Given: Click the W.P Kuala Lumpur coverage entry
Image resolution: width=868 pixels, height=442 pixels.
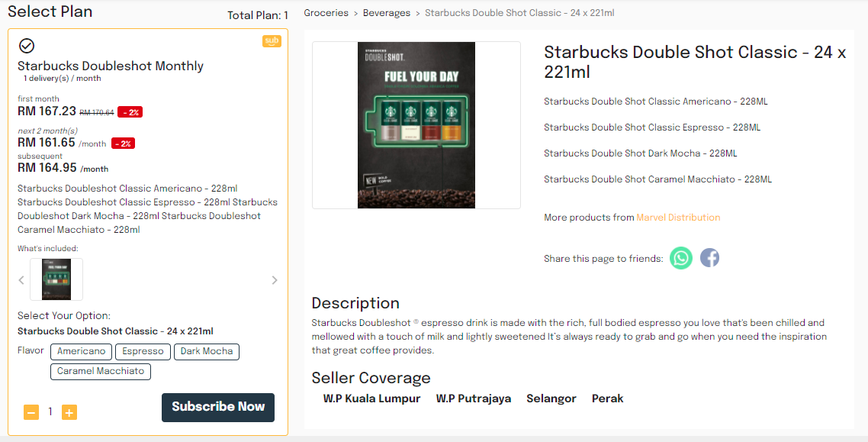Looking at the screenshot, I should (x=372, y=398).
